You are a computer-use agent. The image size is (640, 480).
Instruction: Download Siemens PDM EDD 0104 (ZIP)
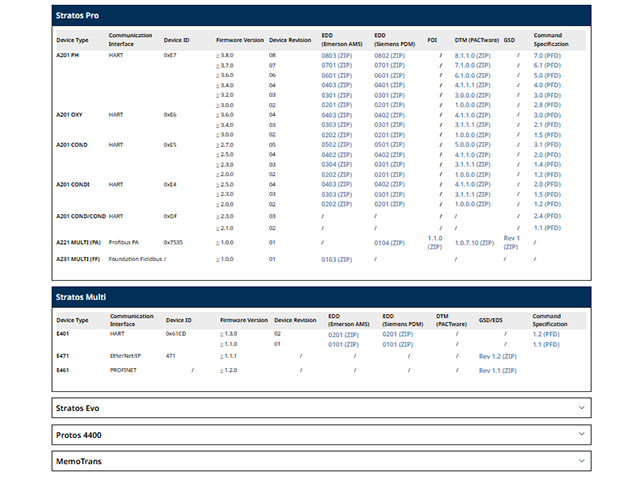click(x=388, y=242)
